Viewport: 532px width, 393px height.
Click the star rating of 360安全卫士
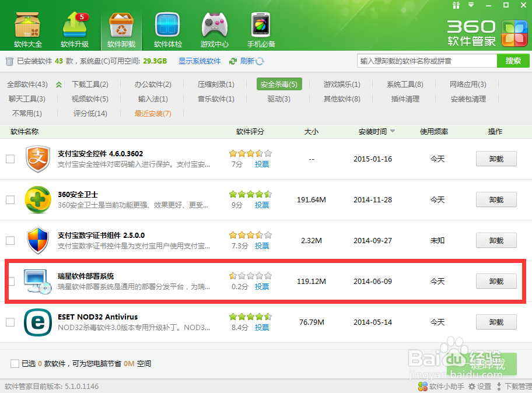[x=250, y=194]
